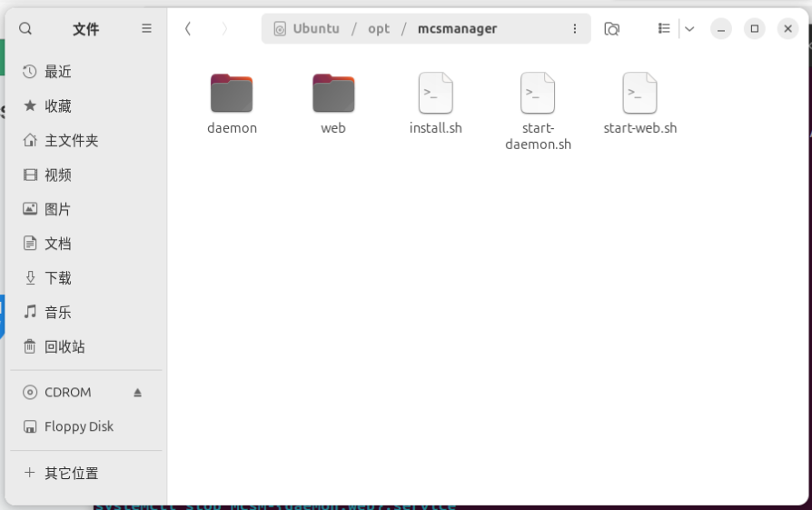Click the Ubuntu disk icon in path bar

tap(280, 28)
